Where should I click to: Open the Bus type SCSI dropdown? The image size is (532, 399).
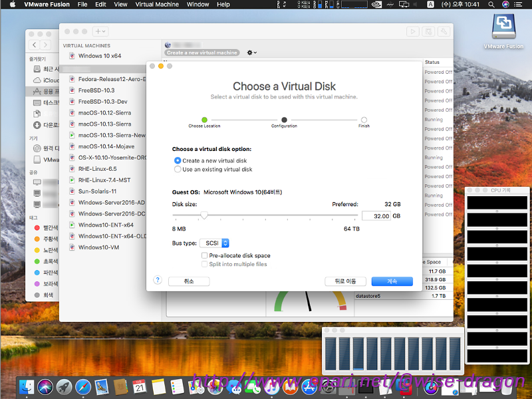click(214, 243)
